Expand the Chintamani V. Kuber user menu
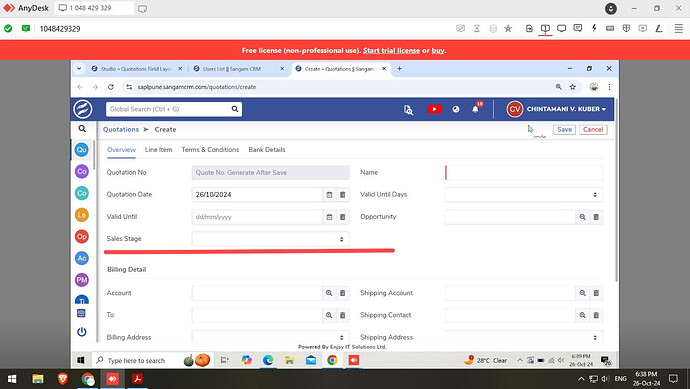The height and width of the screenshot is (389, 690). click(557, 109)
